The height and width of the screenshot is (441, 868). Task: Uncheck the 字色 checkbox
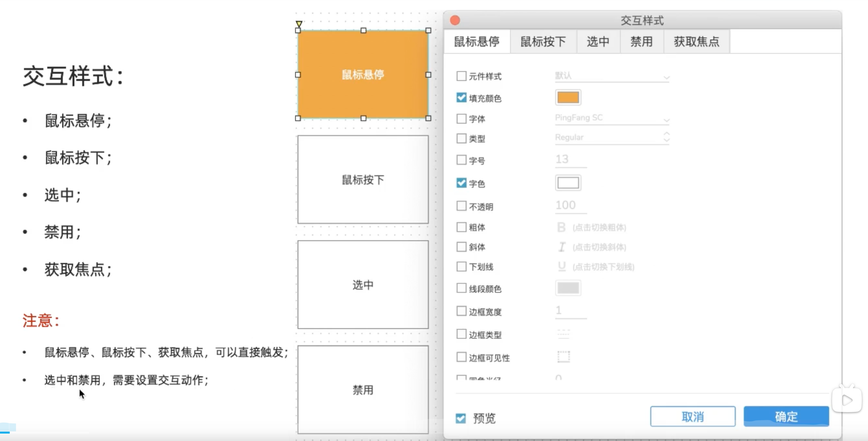461,183
